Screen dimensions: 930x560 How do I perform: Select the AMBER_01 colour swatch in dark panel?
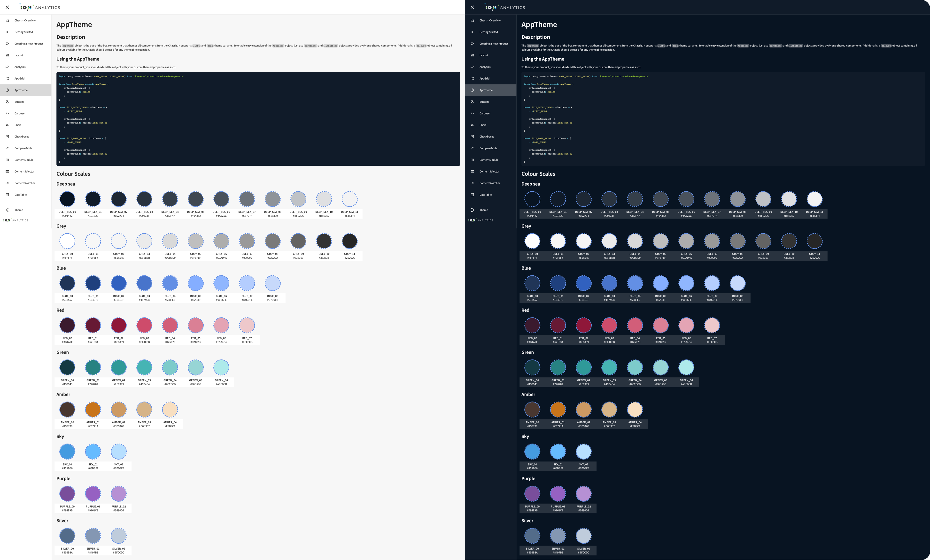(558, 409)
